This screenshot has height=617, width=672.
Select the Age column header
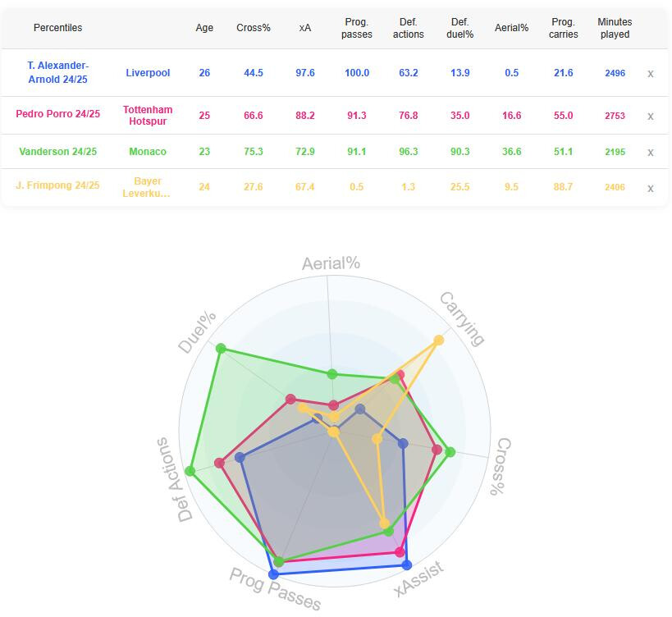click(204, 28)
